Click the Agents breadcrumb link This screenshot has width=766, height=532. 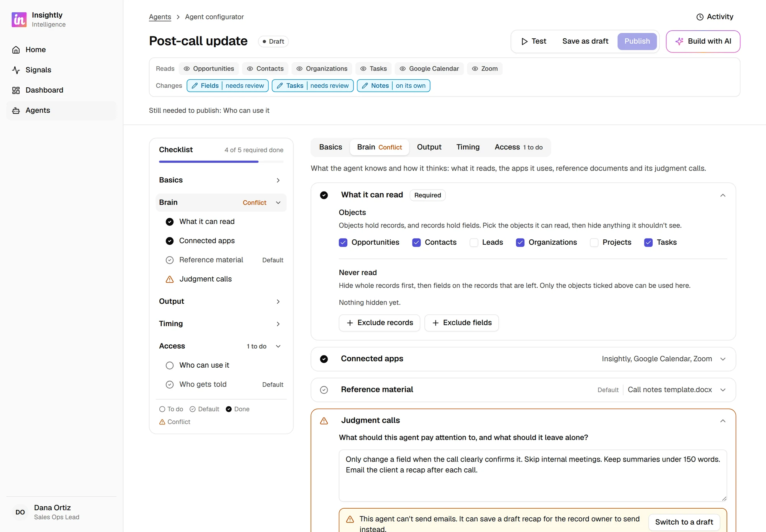(160, 17)
